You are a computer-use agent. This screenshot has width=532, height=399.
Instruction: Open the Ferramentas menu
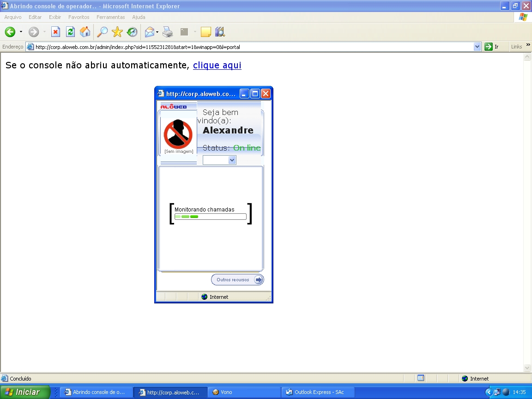111,17
